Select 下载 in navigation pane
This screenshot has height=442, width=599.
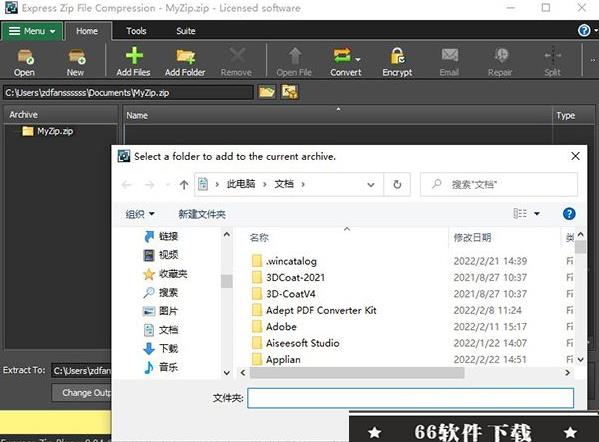(x=161, y=348)
